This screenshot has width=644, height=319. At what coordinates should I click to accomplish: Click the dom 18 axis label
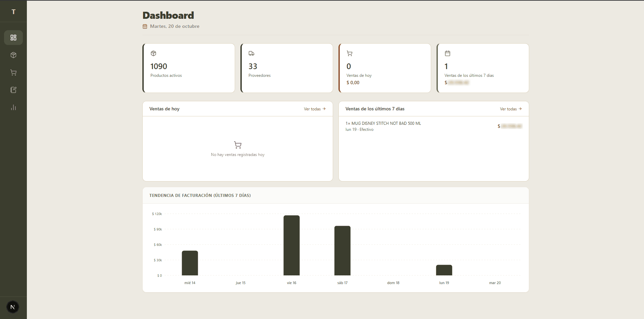(394, 283)
